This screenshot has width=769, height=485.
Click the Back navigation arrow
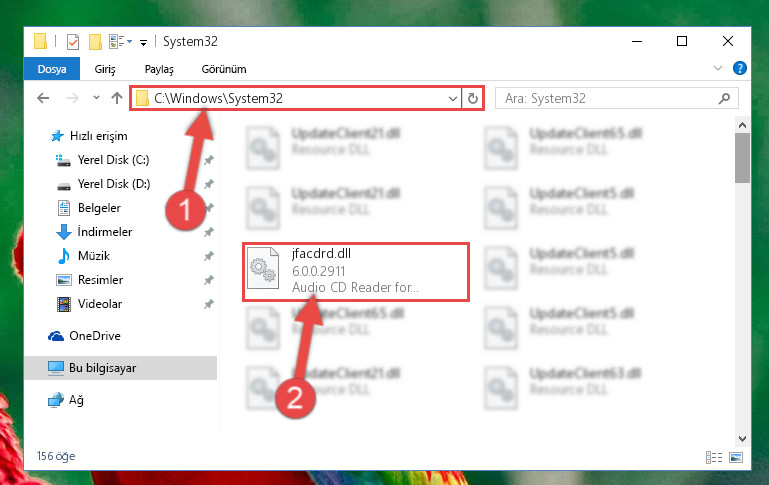click(43, 99)
